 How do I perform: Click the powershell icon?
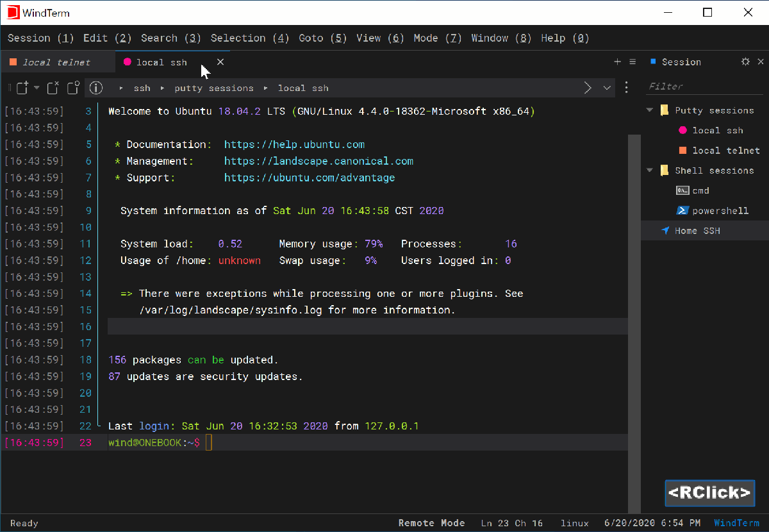point(682,210)
